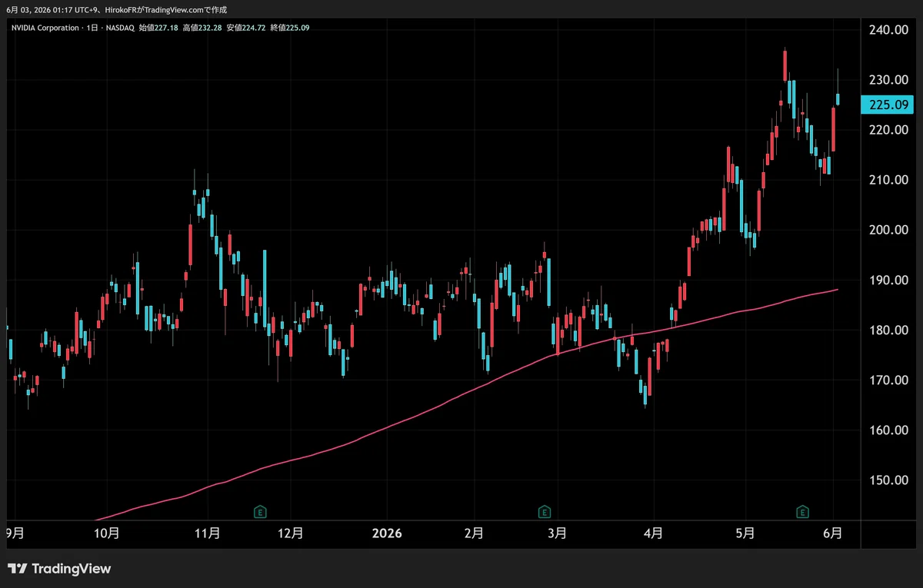
Task: Click the 10月 time axis label
Action: click(108, 533)
